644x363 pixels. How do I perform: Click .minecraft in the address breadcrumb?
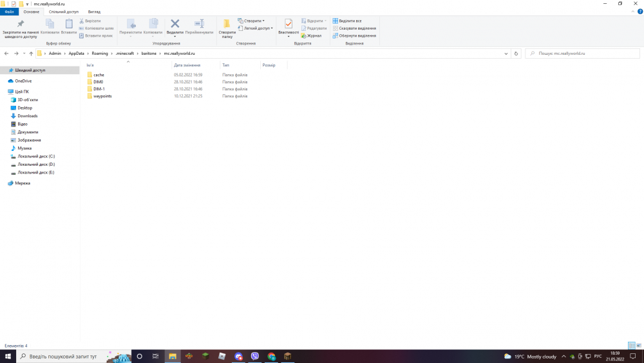point(125,54)
